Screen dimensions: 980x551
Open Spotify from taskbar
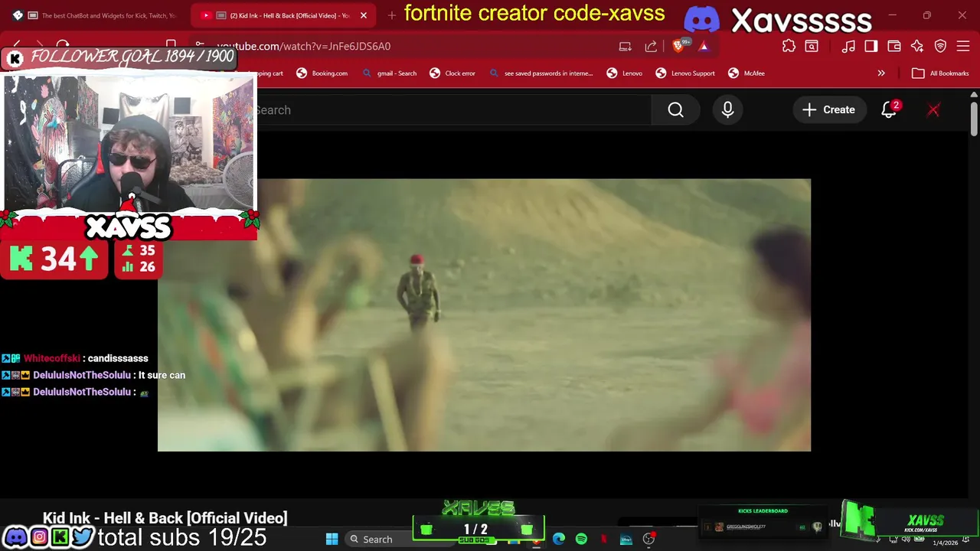[581, 540]
